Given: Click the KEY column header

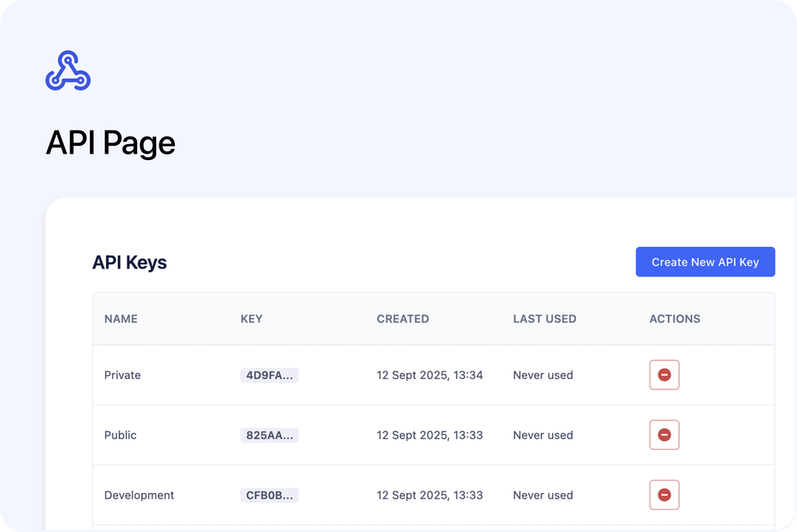Looking at the screenshot, I should click(251, 319).
